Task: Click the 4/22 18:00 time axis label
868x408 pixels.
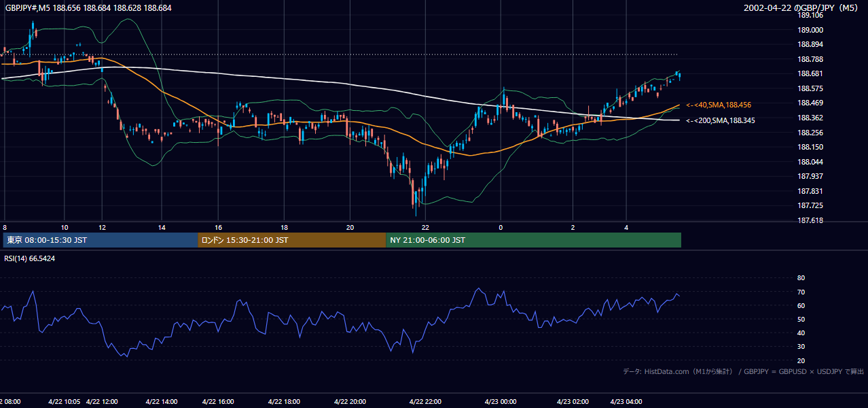Action: tap(284, 402)
